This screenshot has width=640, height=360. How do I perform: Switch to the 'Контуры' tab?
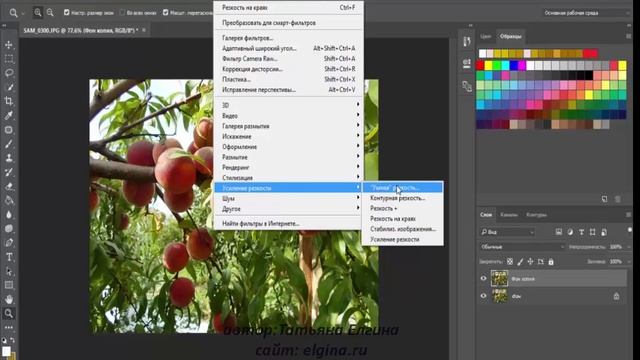(536, 215)
